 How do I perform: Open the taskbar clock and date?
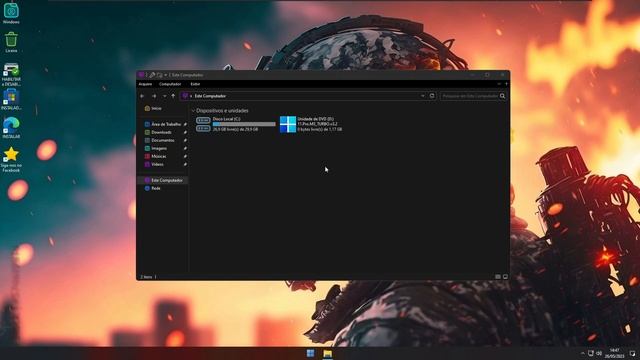point(615,353)
